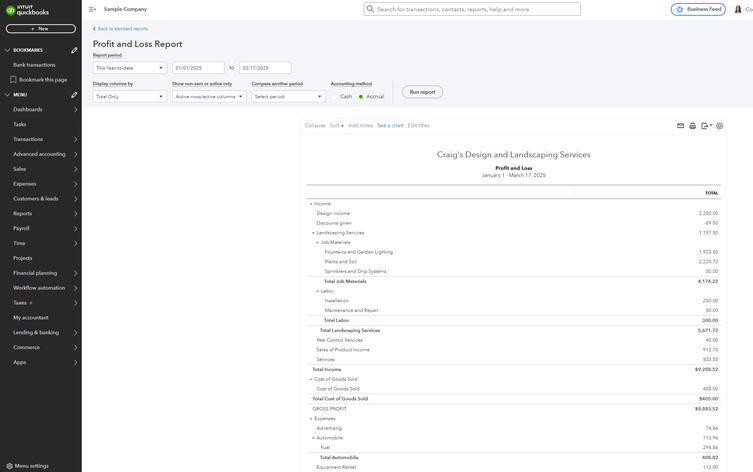
Task: Collapse the Income section in report
Action: pyautogui.click(x=310, y=204)
